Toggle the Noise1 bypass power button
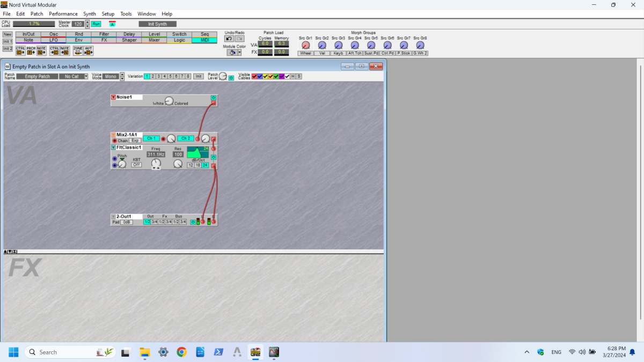 tap(214, 98)
